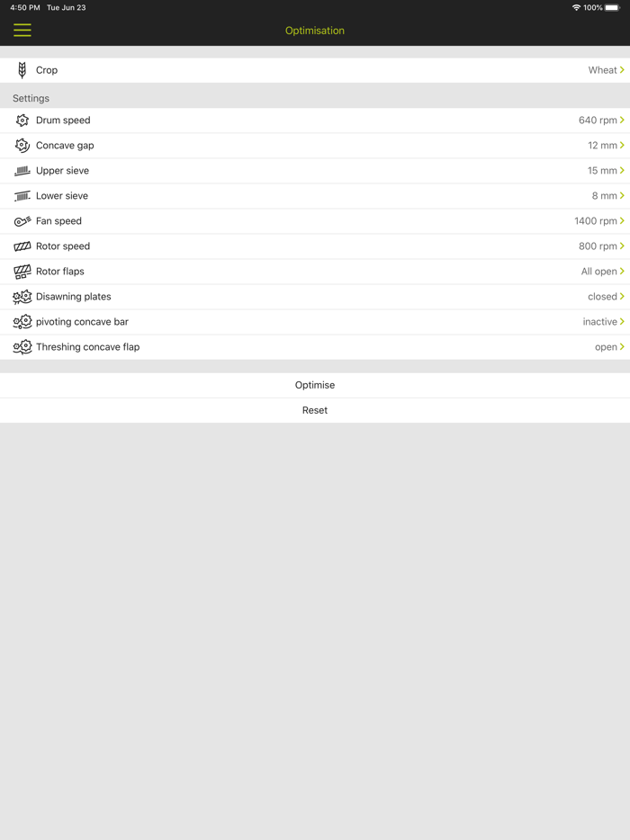Change pivoting concave bar inactive setting
This screenshot has height=840, width=630.
click(x=603, y=322)
